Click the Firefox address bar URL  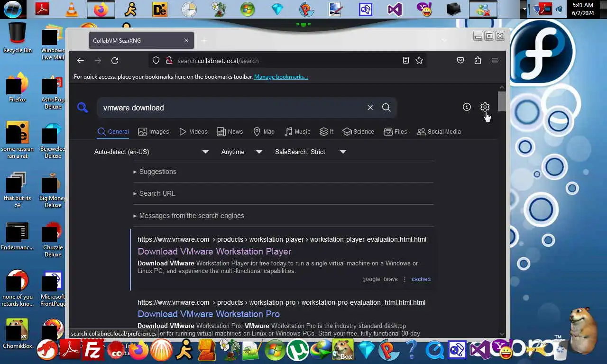(218, 61)
